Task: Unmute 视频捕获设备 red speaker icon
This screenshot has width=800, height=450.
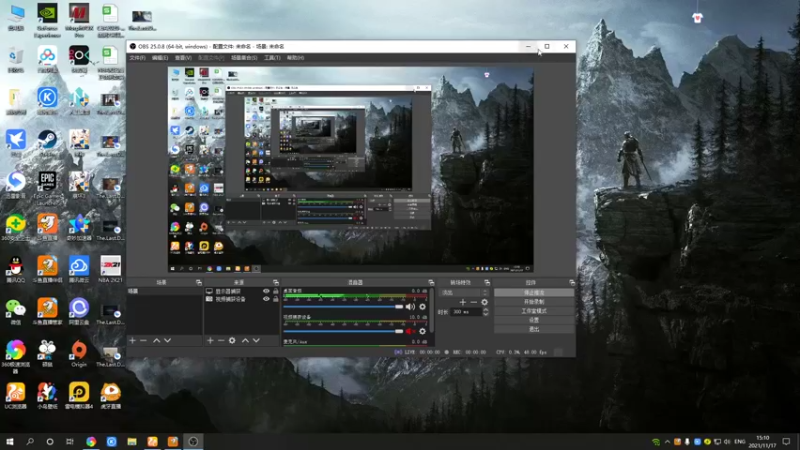Action: (410, 331)
